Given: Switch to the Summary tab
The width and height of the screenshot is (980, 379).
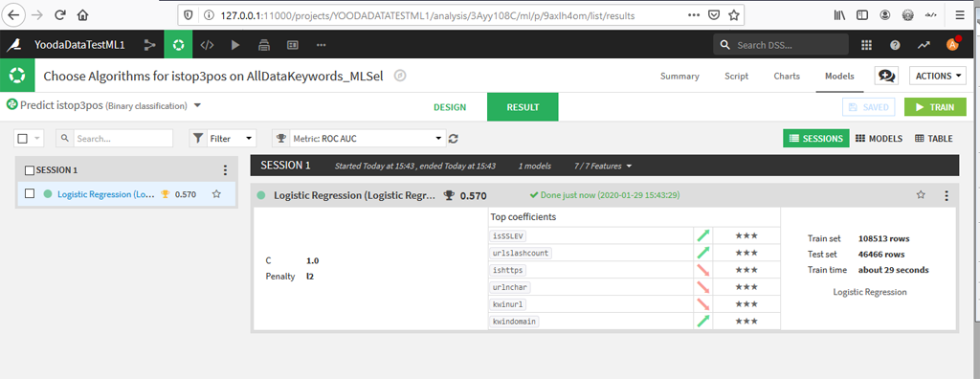Looking at the screenshot, I should [x=679, y=76].
